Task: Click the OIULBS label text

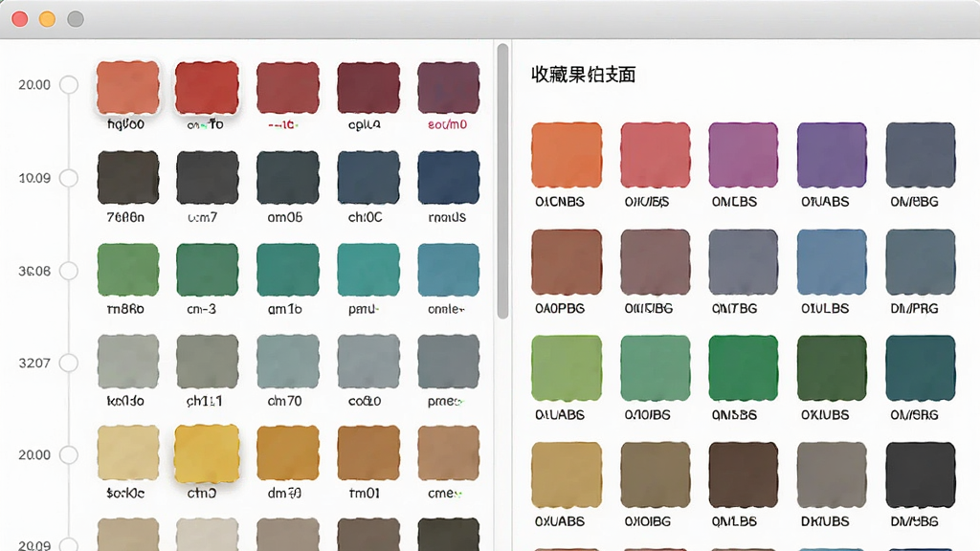Action: pyautogui.click(x=825, y=308)
